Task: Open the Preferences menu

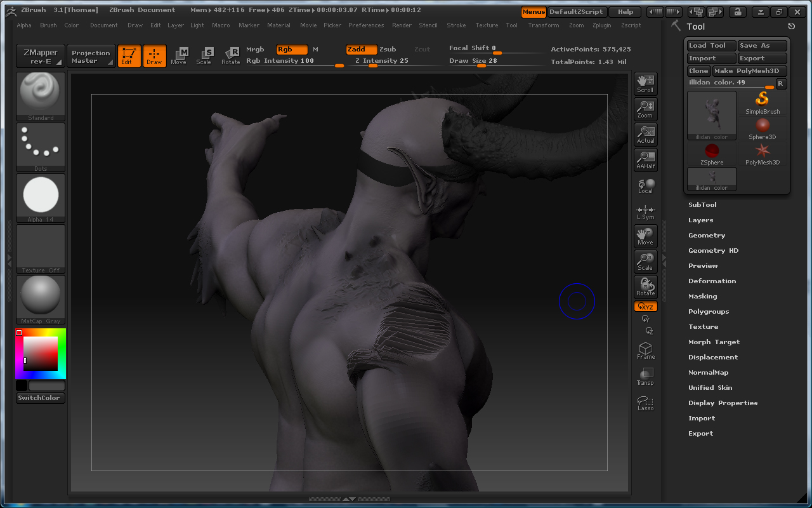Action: 366,25
